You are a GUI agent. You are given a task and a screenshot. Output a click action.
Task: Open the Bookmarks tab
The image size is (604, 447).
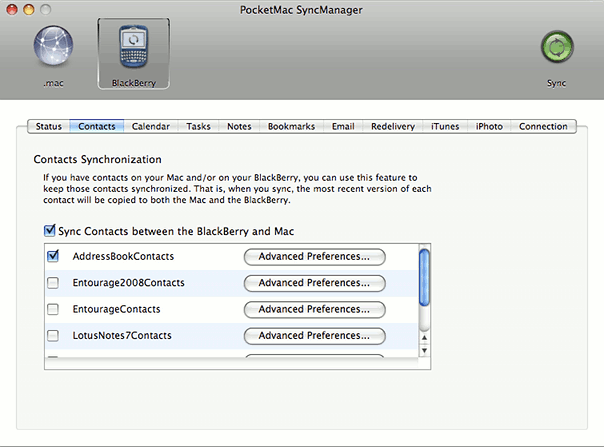pos(291,126)
